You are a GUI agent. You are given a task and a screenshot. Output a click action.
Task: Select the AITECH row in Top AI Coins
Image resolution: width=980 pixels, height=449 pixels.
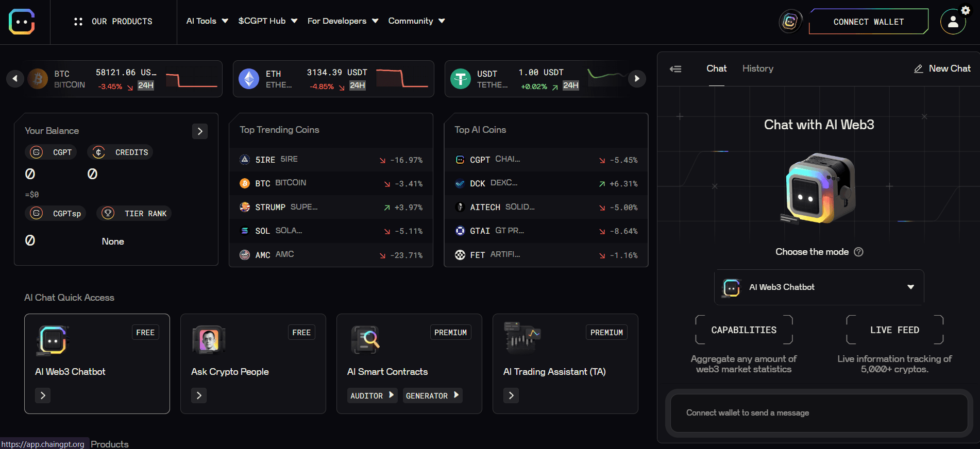click(x=546, y=207)
